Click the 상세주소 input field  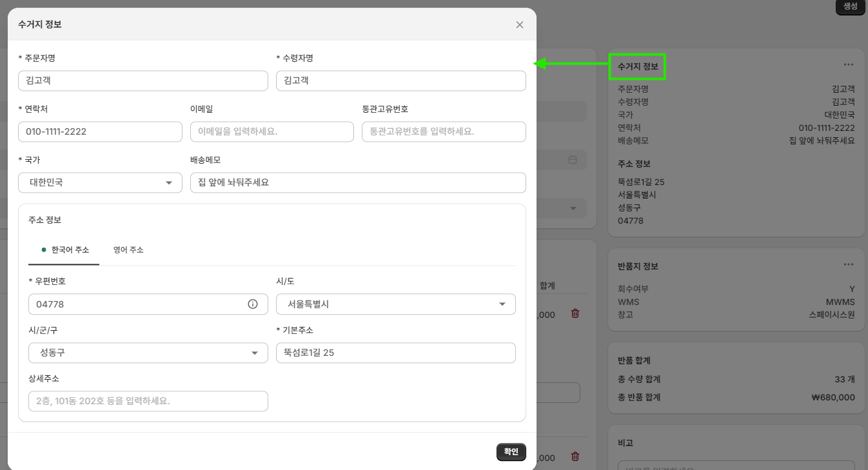(148, 401)
